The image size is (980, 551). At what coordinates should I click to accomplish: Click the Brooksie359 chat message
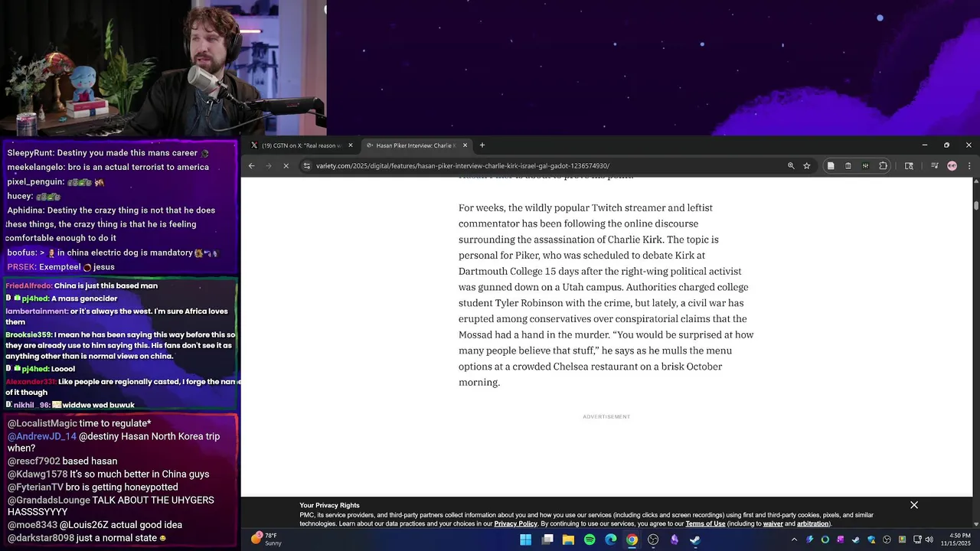tap(119, 345)
